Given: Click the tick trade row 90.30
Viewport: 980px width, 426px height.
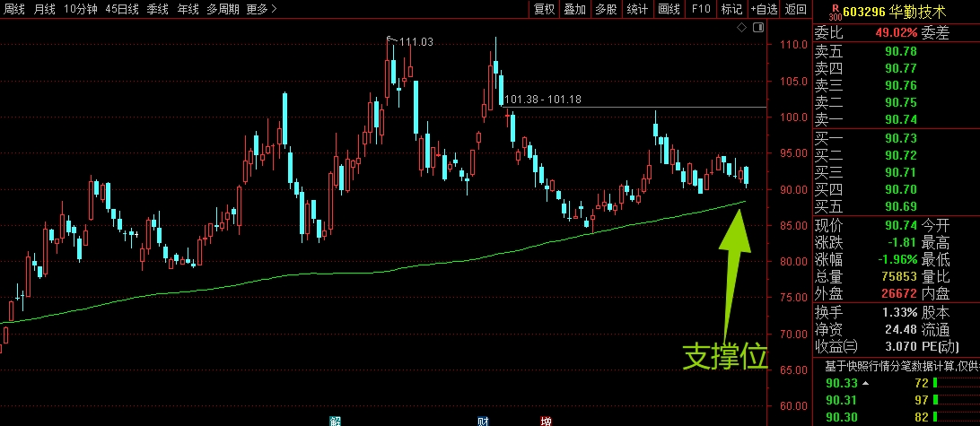Looking at the screenshot, I should click(897, 417).
